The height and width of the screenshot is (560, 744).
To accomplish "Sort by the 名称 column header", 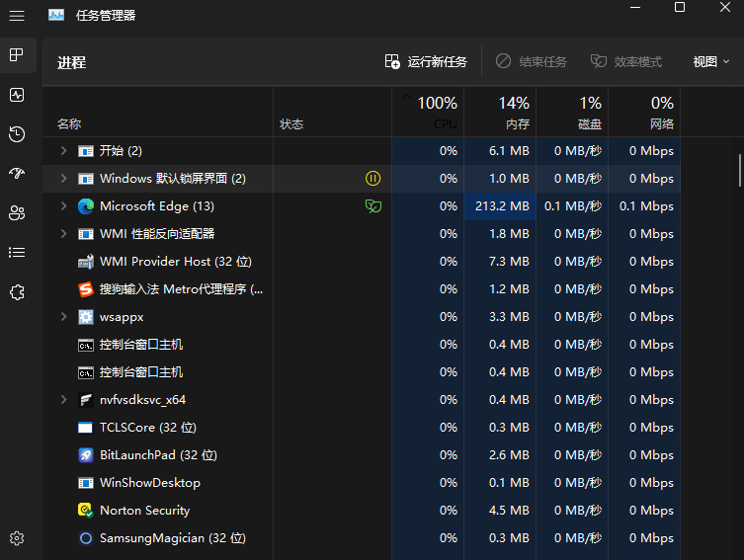I will [157, 112].
